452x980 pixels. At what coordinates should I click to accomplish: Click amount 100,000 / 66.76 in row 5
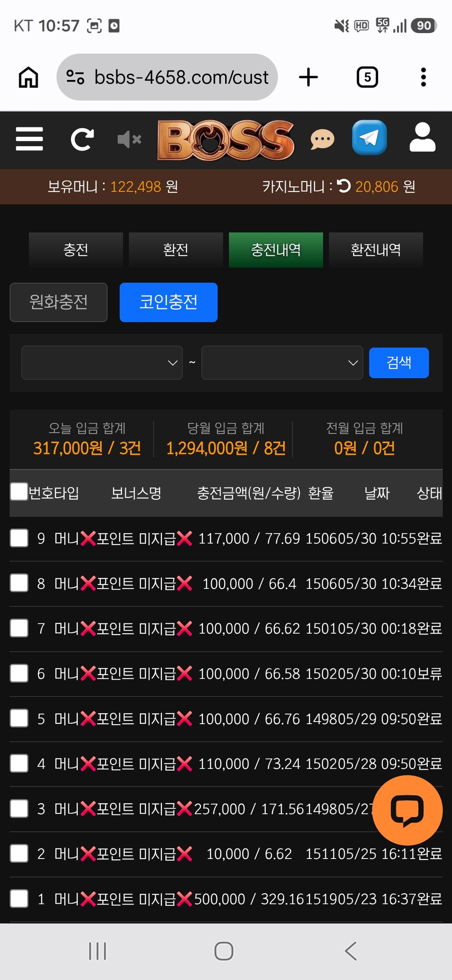click(x=249, y=719)
